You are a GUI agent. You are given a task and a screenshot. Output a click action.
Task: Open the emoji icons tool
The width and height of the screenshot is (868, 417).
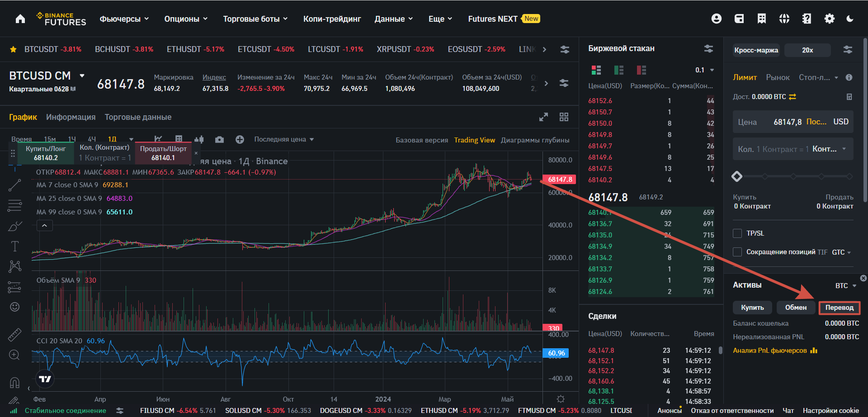tap(14, 307)
